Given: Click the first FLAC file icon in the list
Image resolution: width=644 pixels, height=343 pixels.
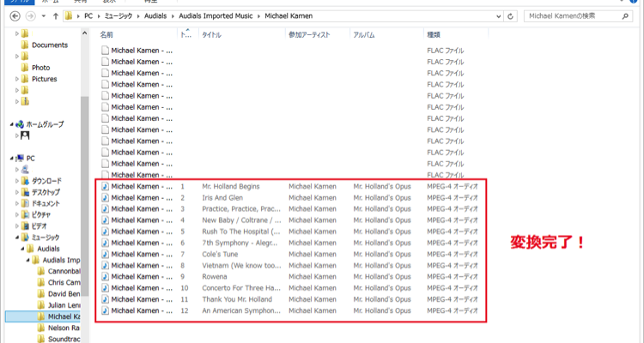Looking at the screenshot, I should 106,51.
